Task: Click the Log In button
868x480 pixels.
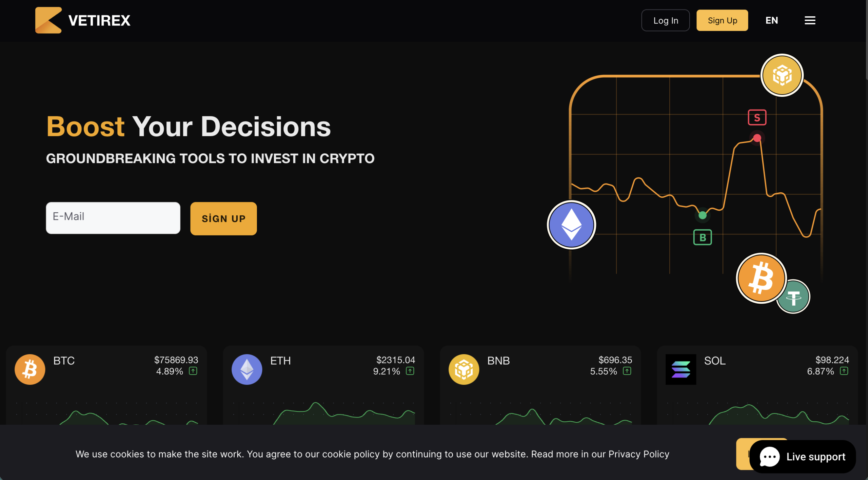Action: [x=665, y=20]
